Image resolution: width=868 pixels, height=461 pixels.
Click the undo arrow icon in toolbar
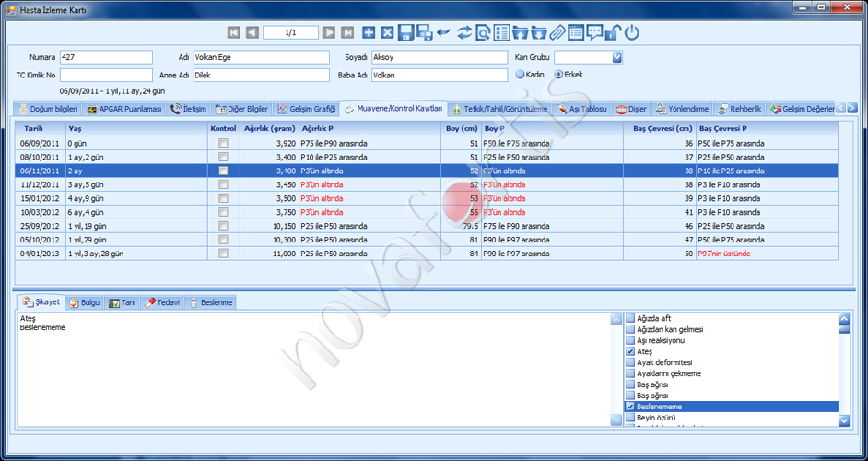pyautogui.click(x=443, y=32)
